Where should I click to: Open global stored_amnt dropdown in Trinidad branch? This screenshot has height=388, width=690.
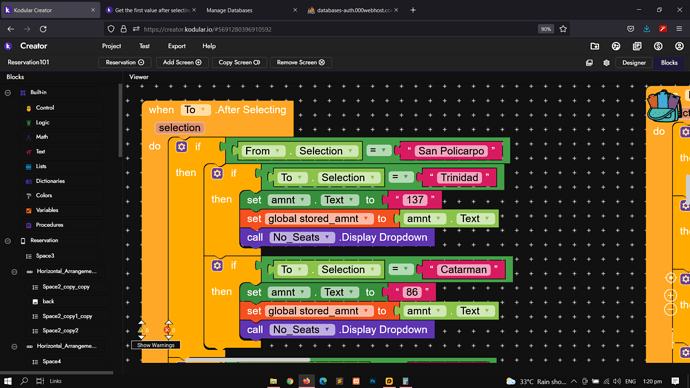tap(319, 219)
